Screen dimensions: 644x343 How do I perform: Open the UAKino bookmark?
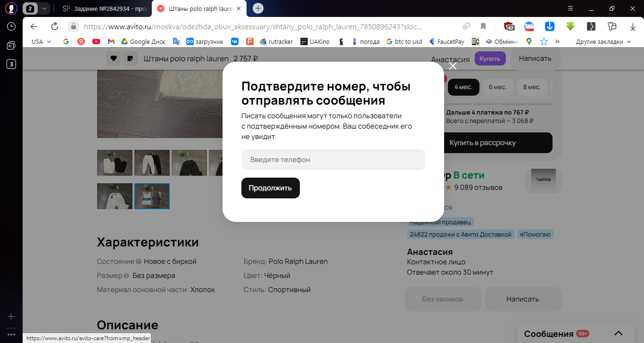(315, 41)
